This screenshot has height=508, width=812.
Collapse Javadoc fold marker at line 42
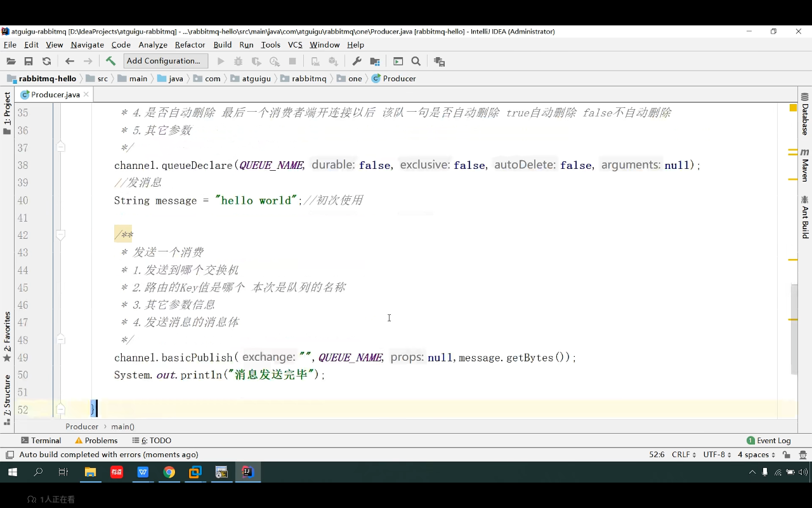click(61, 235)
